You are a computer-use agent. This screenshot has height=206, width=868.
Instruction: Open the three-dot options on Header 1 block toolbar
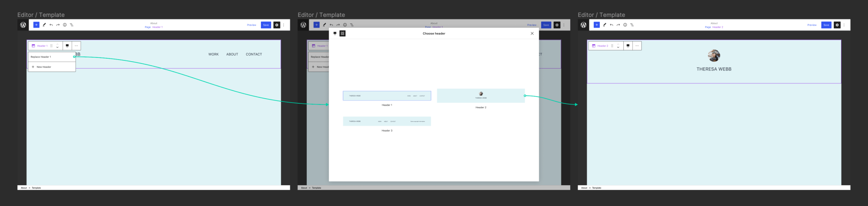point(76,46)
